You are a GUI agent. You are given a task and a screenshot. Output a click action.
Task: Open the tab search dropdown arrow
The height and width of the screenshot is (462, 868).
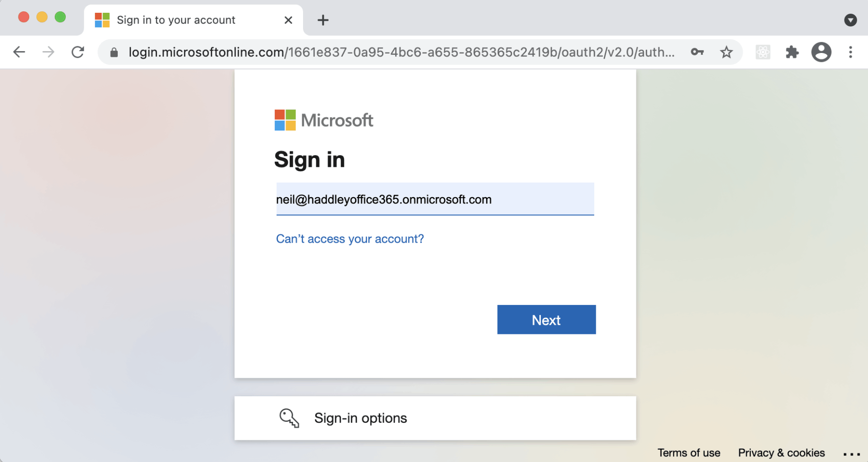tap(850, 20)
